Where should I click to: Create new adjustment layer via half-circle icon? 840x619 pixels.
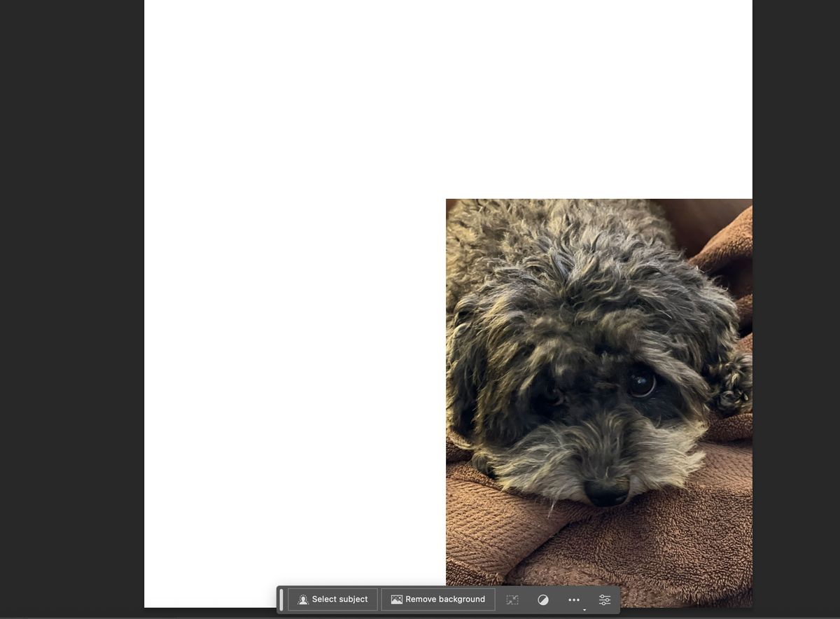point(543,600)
